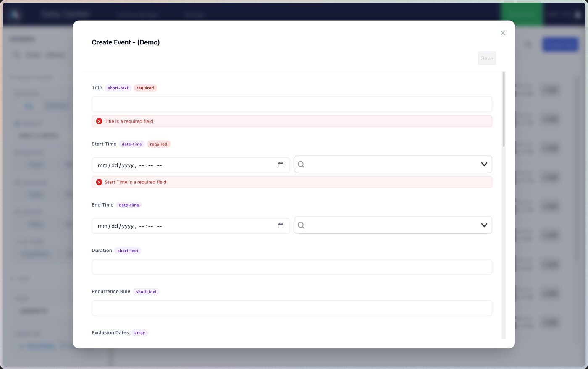Click the blurred blue button behind dialog
This screenshot has width=588, height=369.
560,44
